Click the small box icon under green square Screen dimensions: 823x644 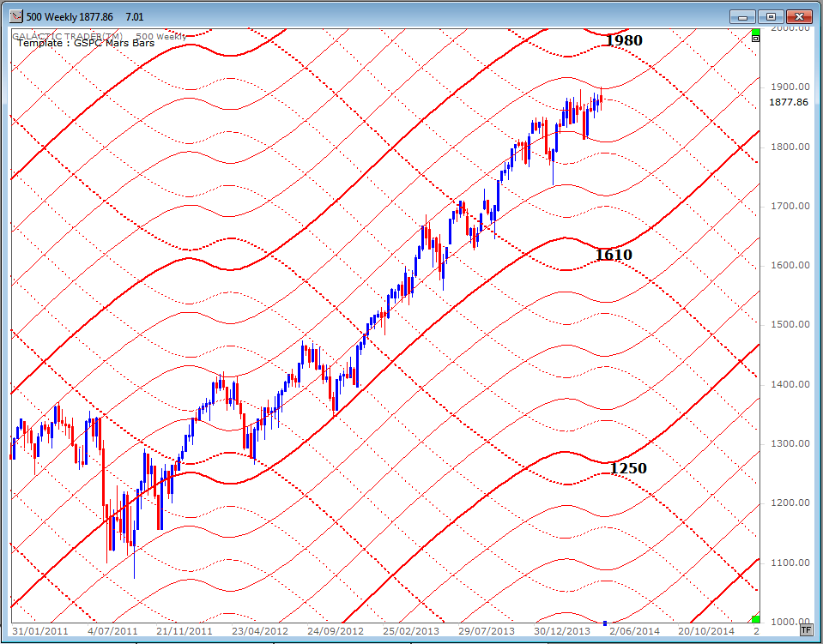click(756, 39)
